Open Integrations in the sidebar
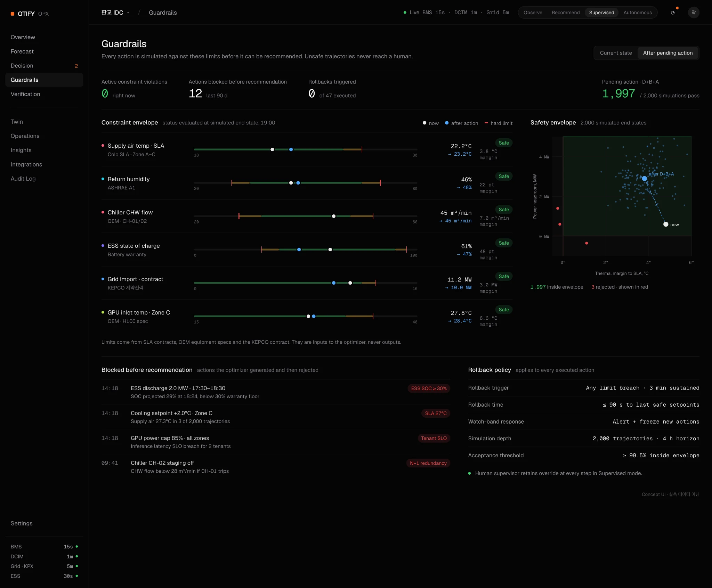Screen dimensions: 712x588 click(x=44, y=164)
